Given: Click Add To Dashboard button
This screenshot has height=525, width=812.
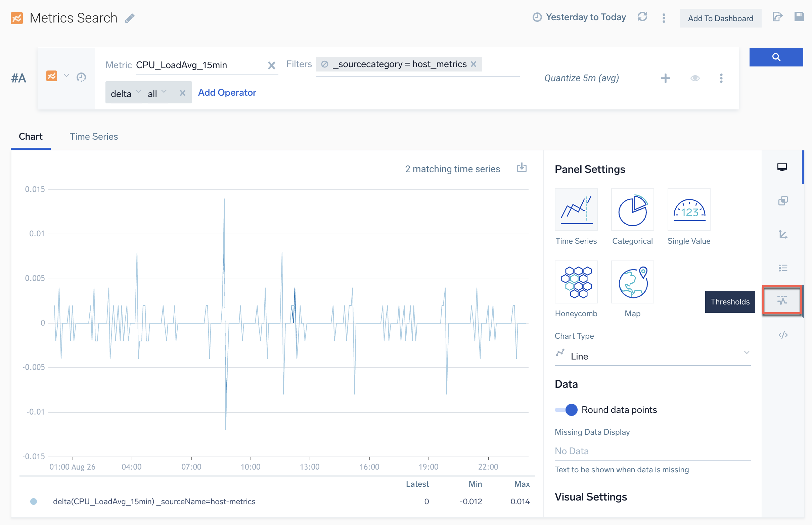Looking at the screenshot, I should (720, 18).
